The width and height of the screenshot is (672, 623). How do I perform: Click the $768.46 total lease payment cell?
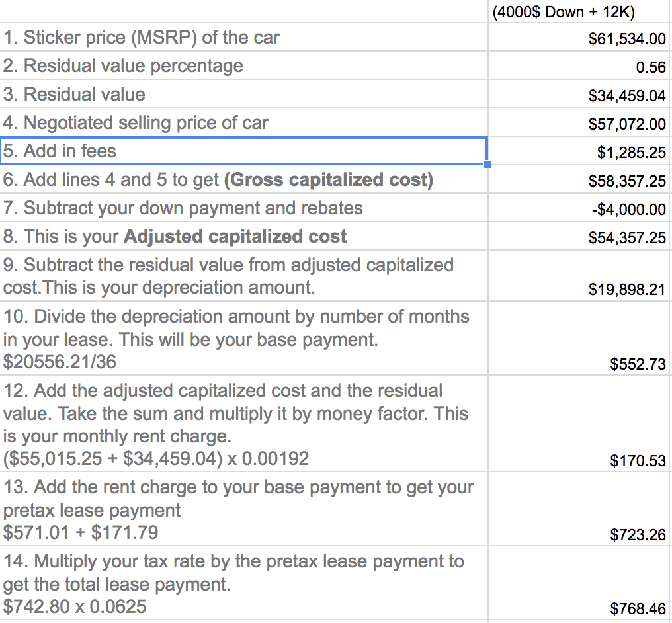578,583
